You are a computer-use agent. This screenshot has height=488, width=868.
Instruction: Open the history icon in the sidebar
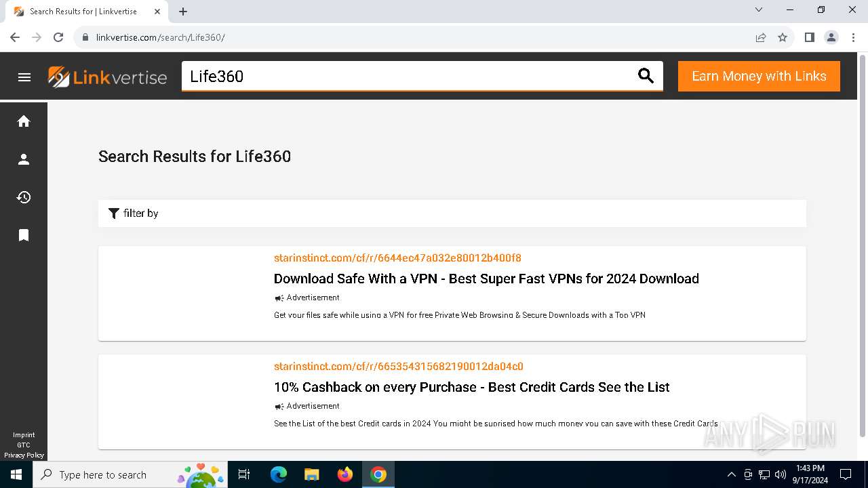pos(24,197)
